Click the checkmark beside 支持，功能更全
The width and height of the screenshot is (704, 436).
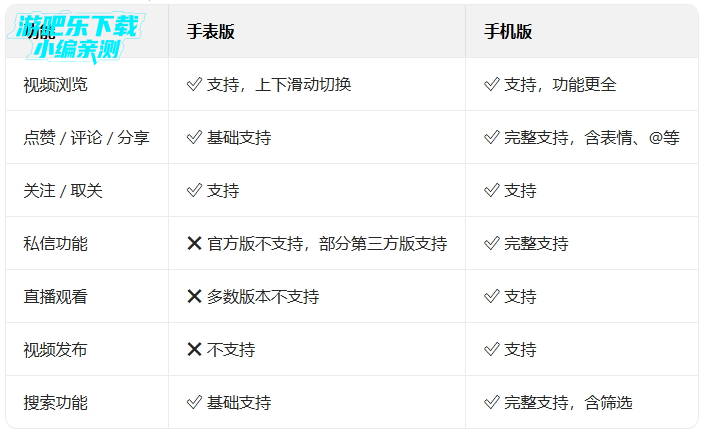tap(491, 85)
